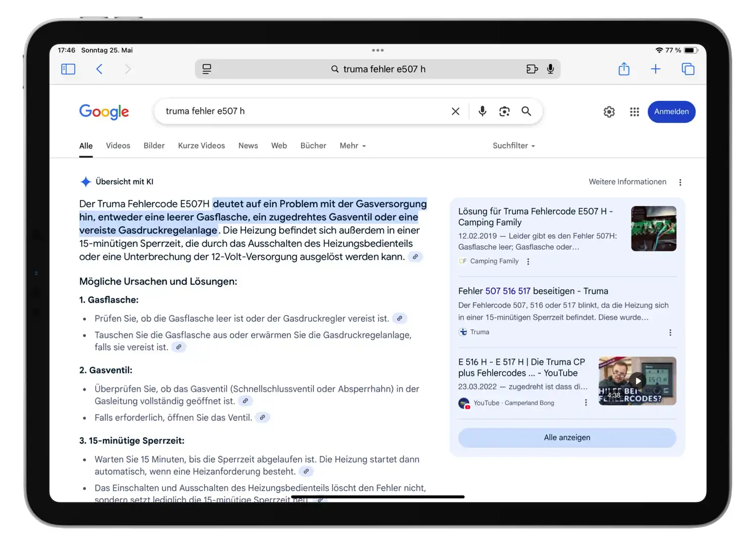Screen dimensions: 756x547
Task: Open options menu for AI overview
Action: (680, 182)
